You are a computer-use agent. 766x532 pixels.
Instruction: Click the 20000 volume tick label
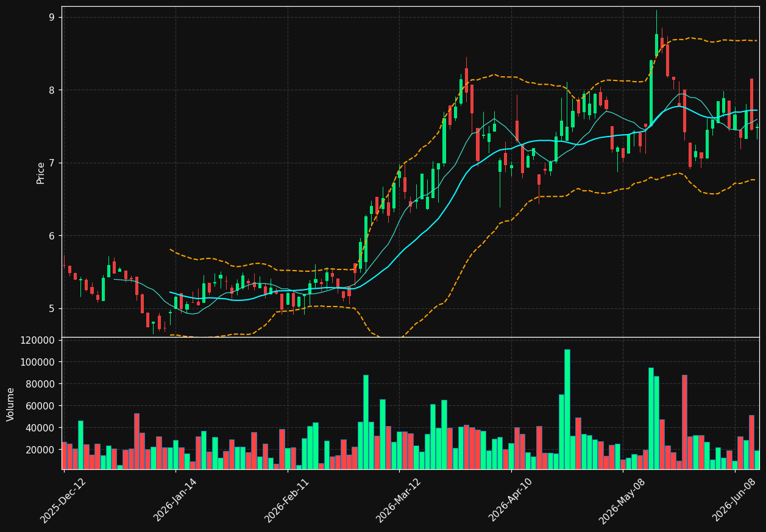pyautogui.click(x=40, y=450)
